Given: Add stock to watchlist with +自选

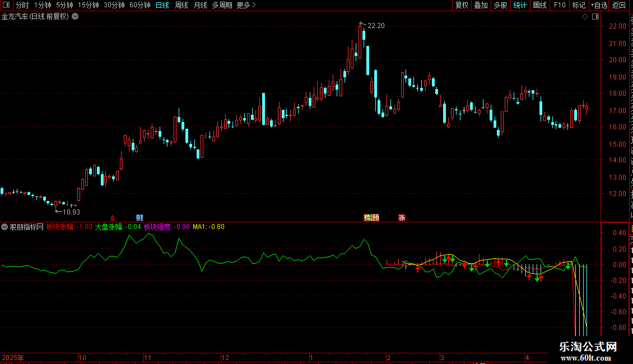Looking at the screenshot, I should point(599,5).
